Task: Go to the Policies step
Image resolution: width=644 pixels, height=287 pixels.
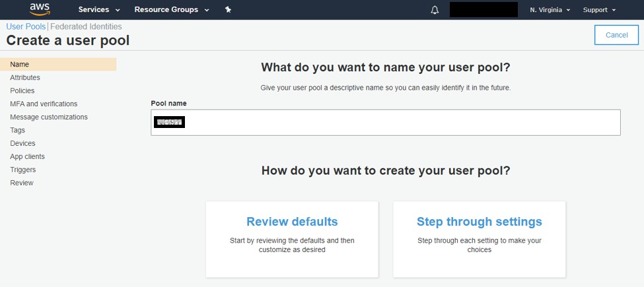Action: click(22, 90)
